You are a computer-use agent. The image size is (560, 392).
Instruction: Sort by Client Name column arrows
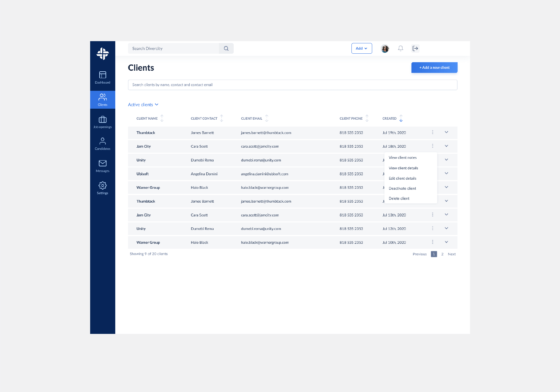162,118
